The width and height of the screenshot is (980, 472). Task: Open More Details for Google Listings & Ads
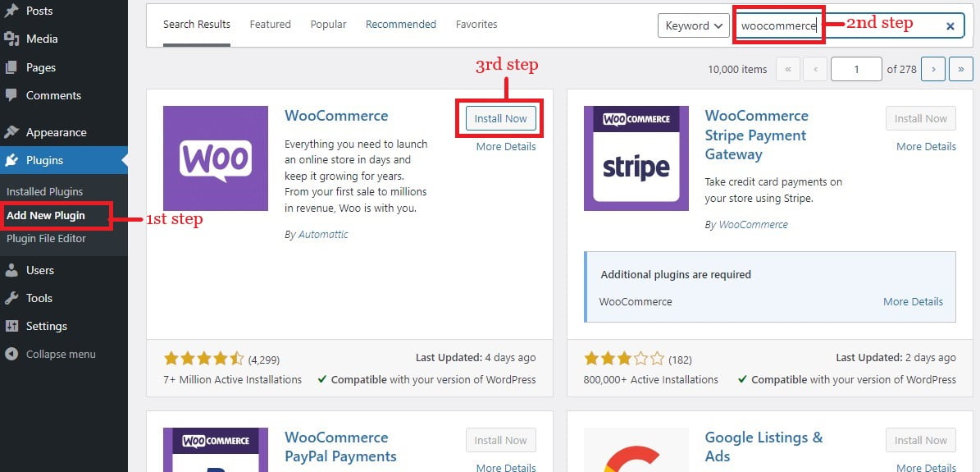coord(926,467)
